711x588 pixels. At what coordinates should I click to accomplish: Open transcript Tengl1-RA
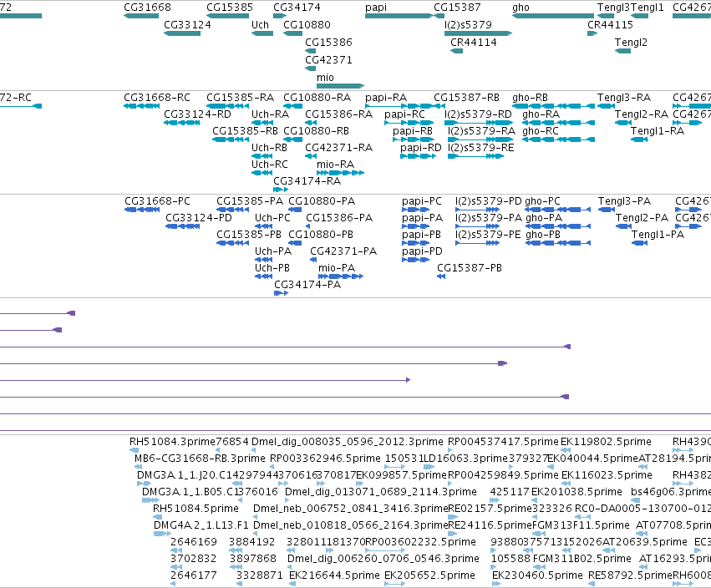click(658, 131)
